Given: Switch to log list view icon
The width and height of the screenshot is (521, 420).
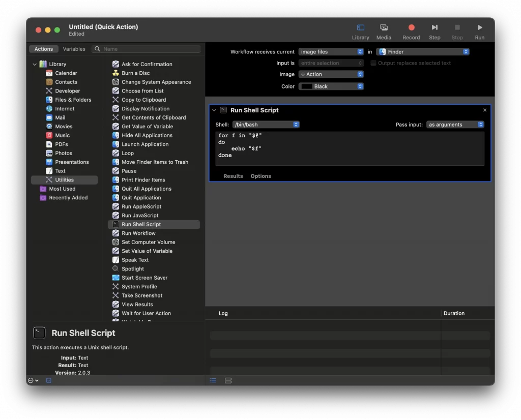Looking at the screenshot, I should point(213,380).
